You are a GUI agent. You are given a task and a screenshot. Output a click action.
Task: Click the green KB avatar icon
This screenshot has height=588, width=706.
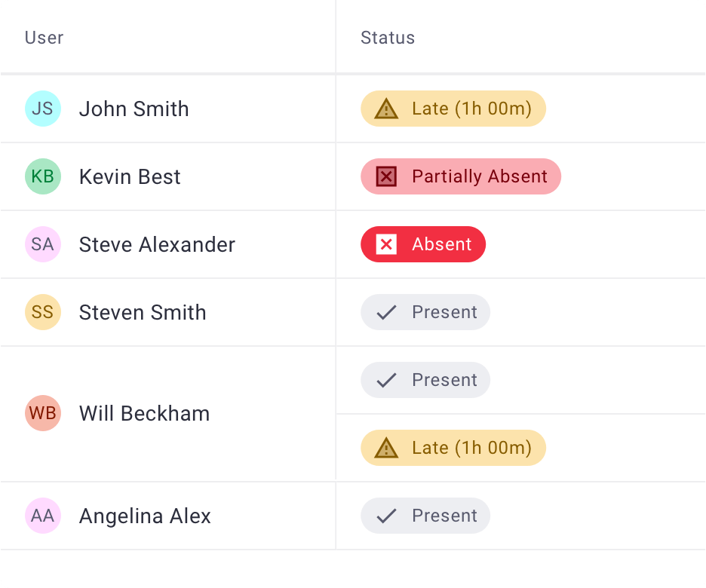click(x=42, y=176)
